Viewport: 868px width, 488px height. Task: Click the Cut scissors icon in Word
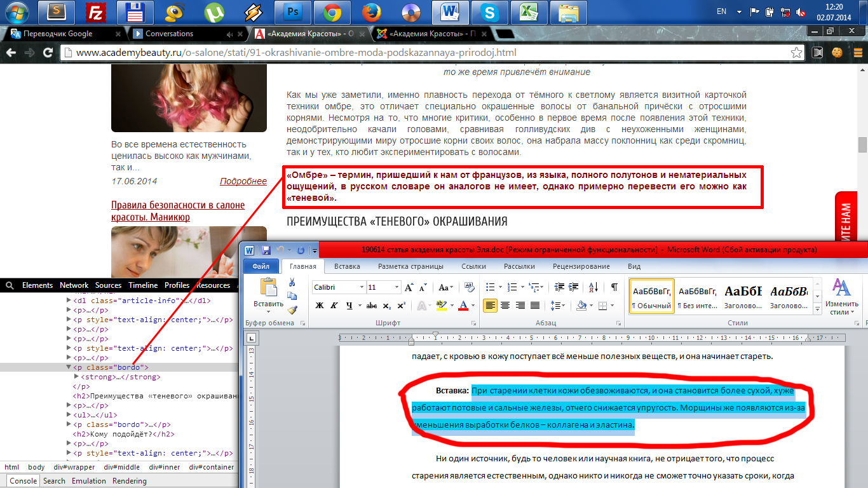click(x=292, y=282)
